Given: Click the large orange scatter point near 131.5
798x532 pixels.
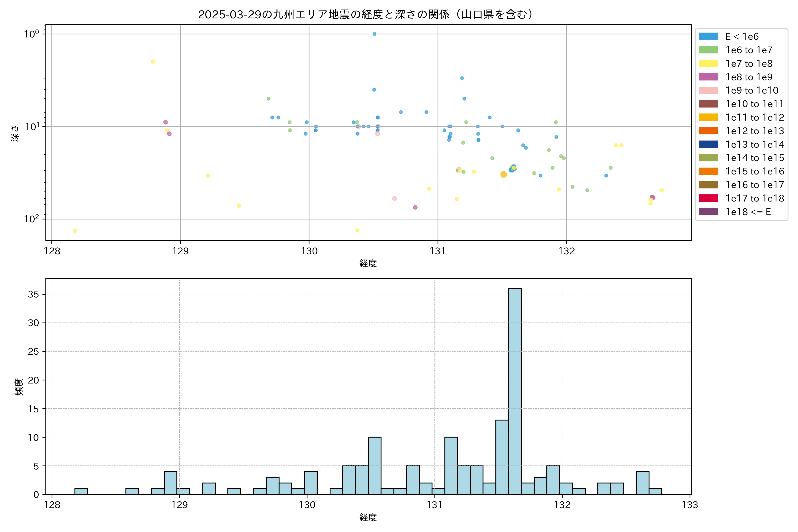Looking at the screenshot, I should [503, 174].
